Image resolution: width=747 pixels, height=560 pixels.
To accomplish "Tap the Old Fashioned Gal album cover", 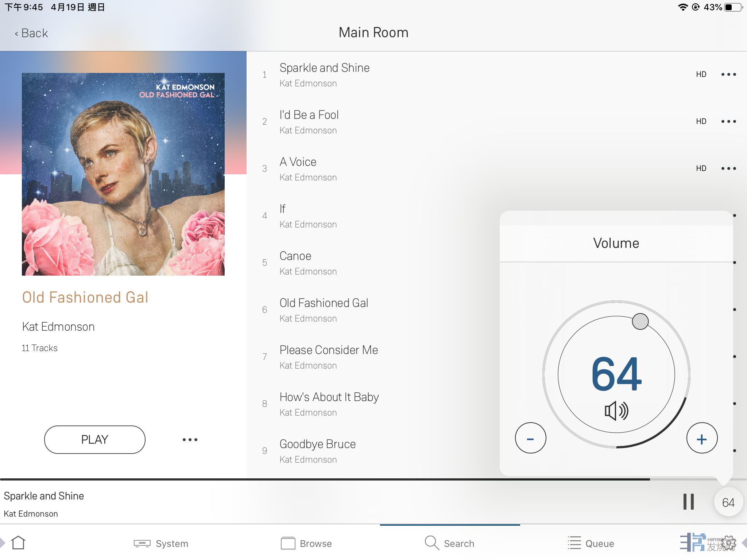I will point(123,174).
